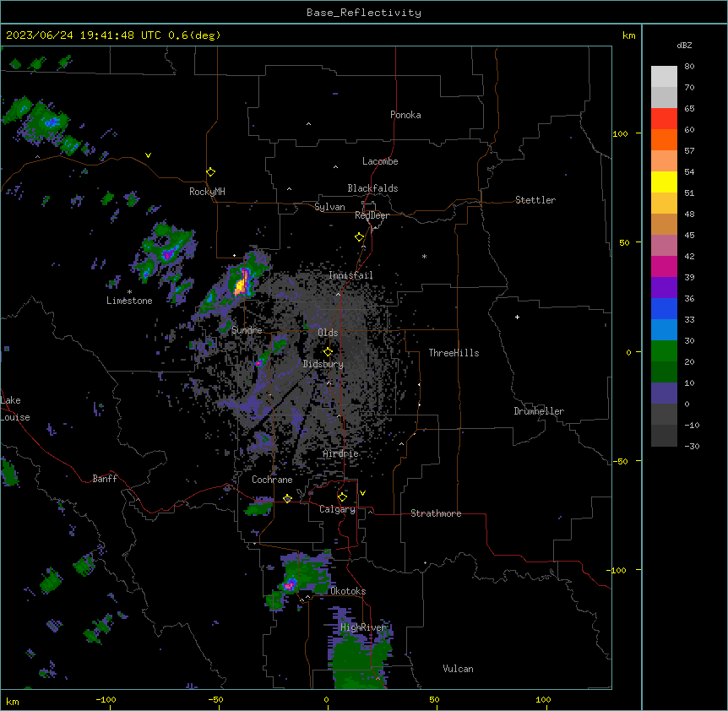Click the yellow diamond marker near RockyMH

click(x=210, y=172)
